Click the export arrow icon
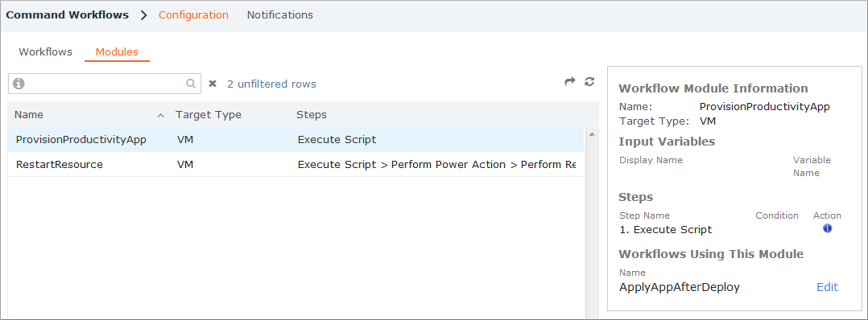The width and height of the screenshot is (868, 320). coord(570,82)
